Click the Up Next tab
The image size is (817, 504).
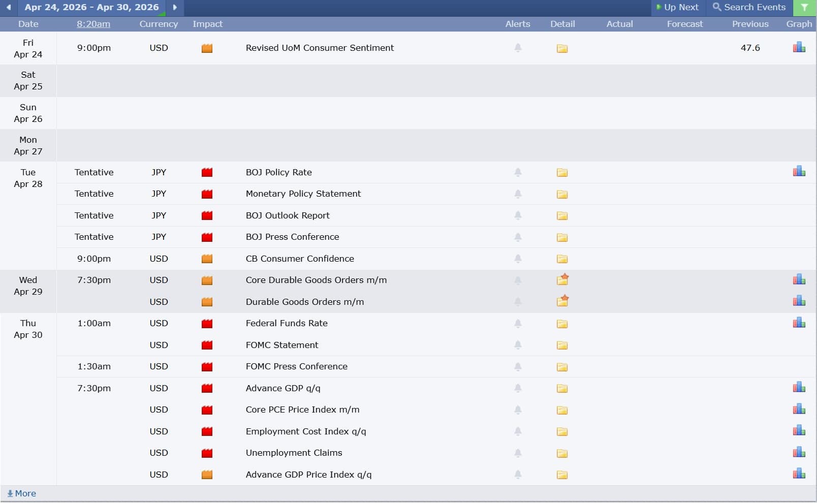point(678,8)
